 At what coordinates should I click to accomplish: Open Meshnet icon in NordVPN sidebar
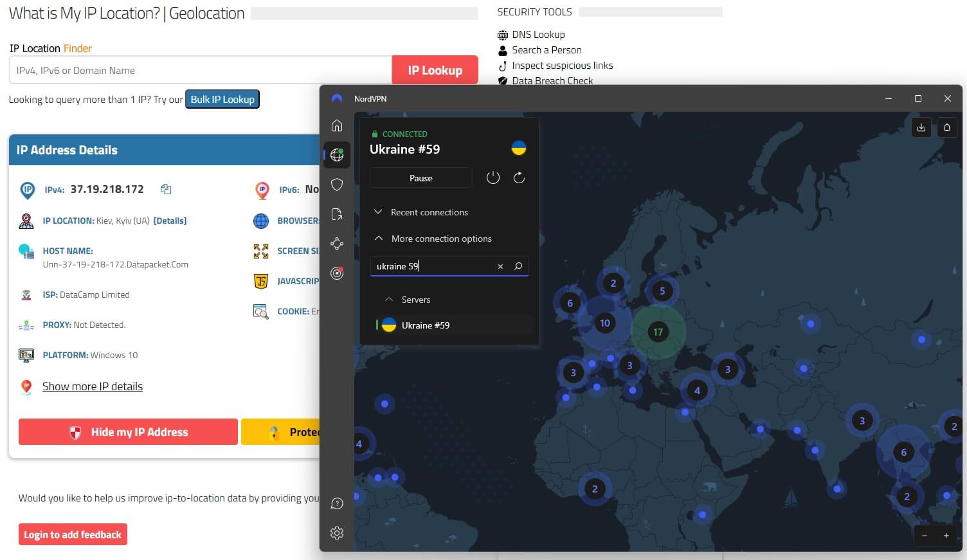tap(337, 244)
